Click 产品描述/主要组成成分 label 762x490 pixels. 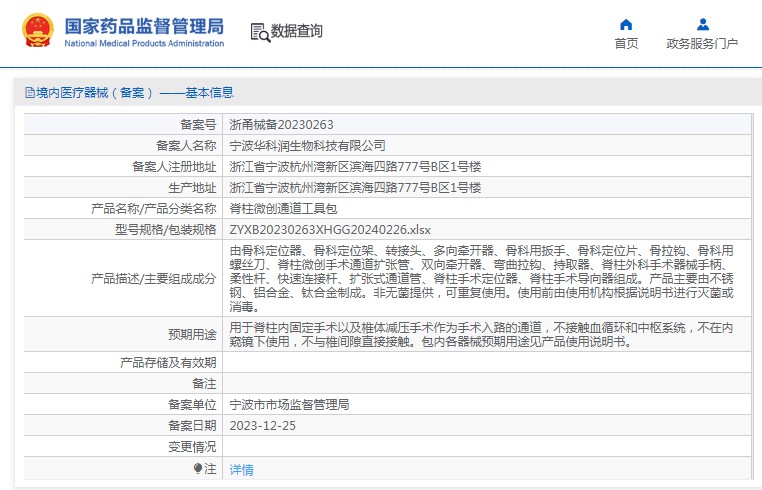click(154, 279)
